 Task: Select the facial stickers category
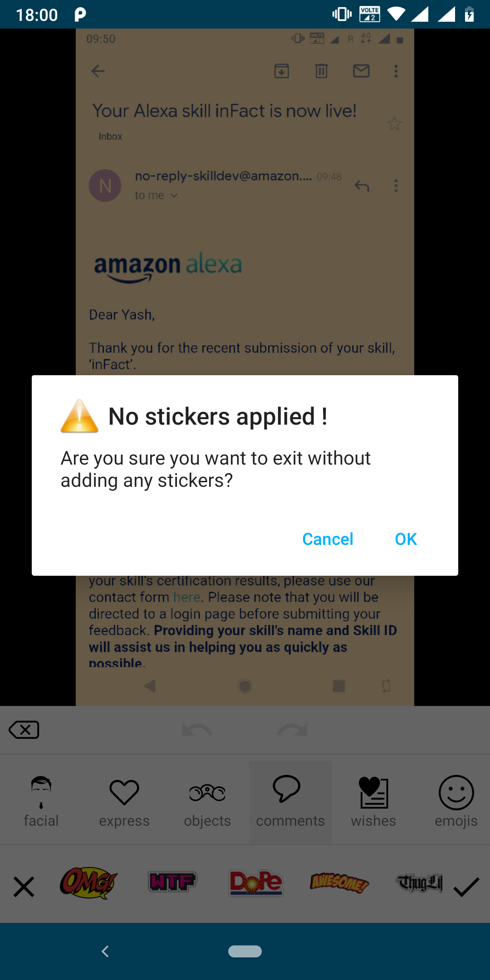click(x=41, y=802)
